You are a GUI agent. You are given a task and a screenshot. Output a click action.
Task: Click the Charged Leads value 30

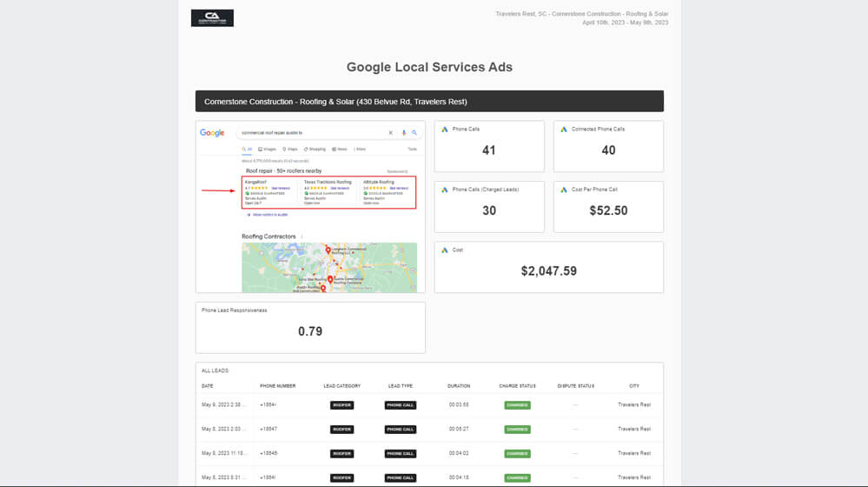tap(489, 210)
